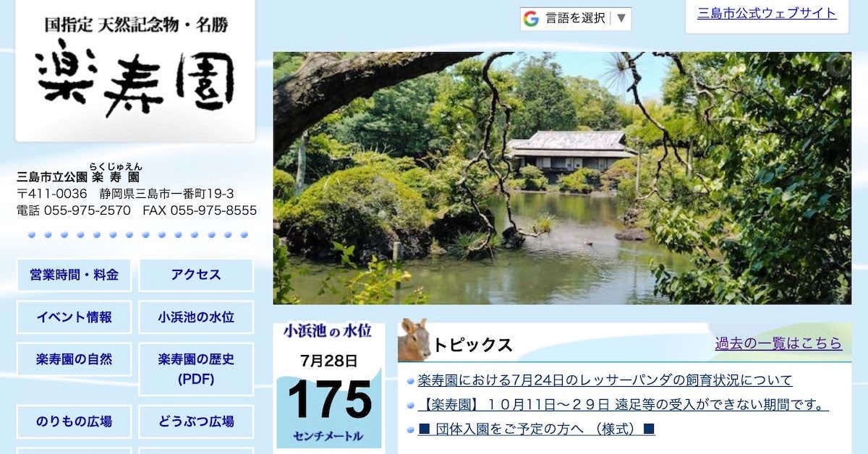Open the 言語を選択 language dropdown arrow
Screen dimensions: 868x454
click(x=621, y=19)
